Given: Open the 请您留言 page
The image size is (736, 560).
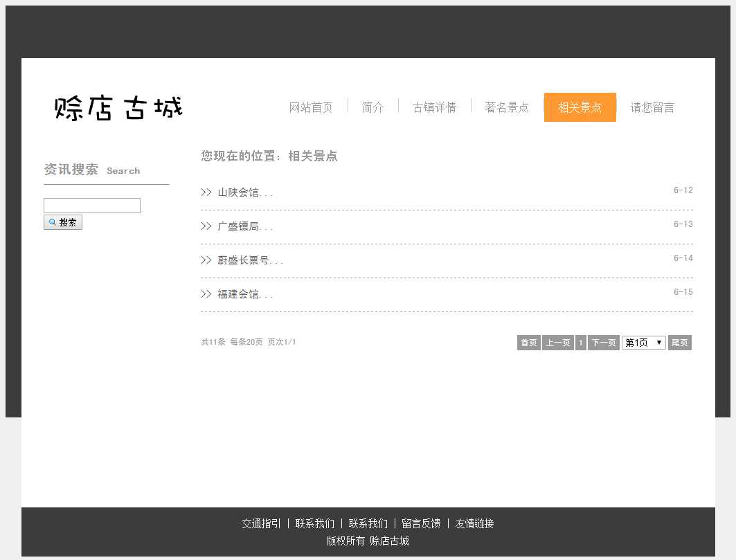Looking at the screenshot, I should click(x=652, y=107).
